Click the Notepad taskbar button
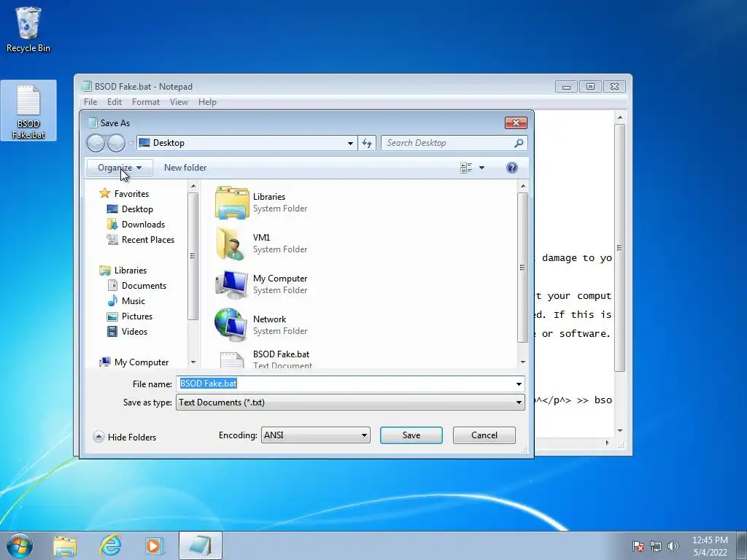747x560 pixels. [201, 545]
